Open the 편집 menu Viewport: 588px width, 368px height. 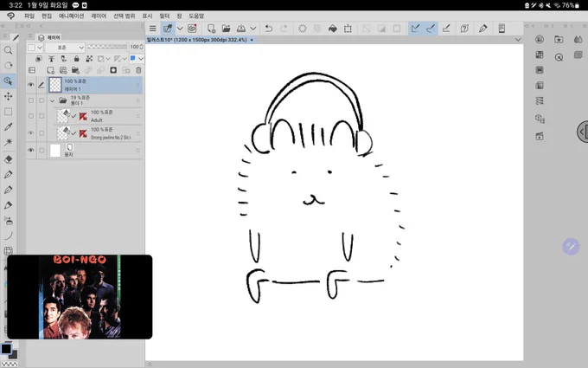click(47, 16)
